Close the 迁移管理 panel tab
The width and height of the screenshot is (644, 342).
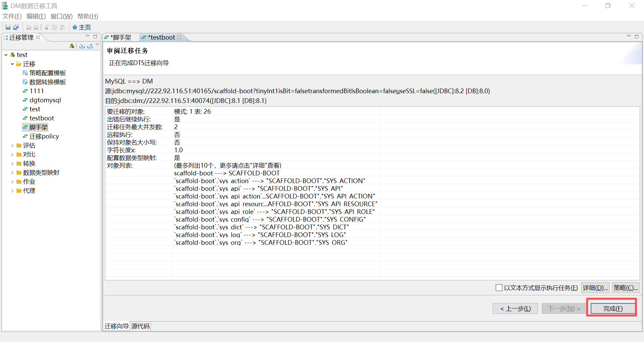(x=38, y=37)
